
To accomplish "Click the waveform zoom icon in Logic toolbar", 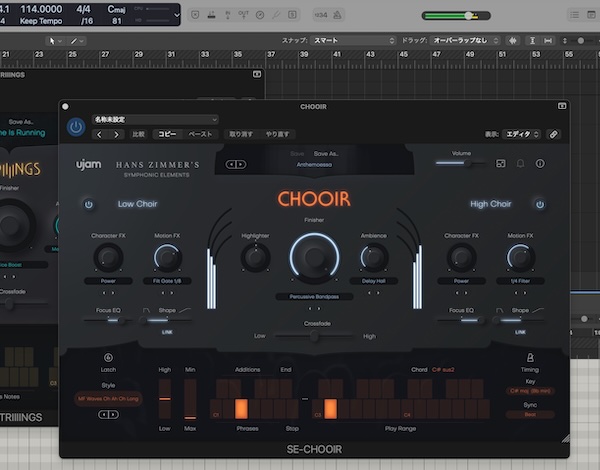I will coord(513,40).
